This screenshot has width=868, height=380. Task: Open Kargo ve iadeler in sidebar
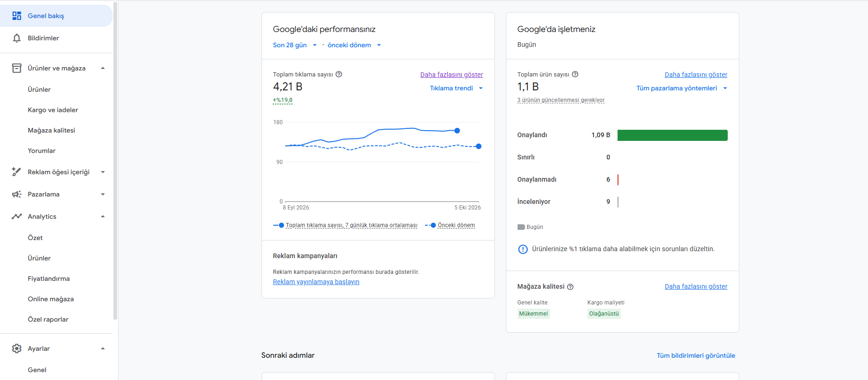53,110
